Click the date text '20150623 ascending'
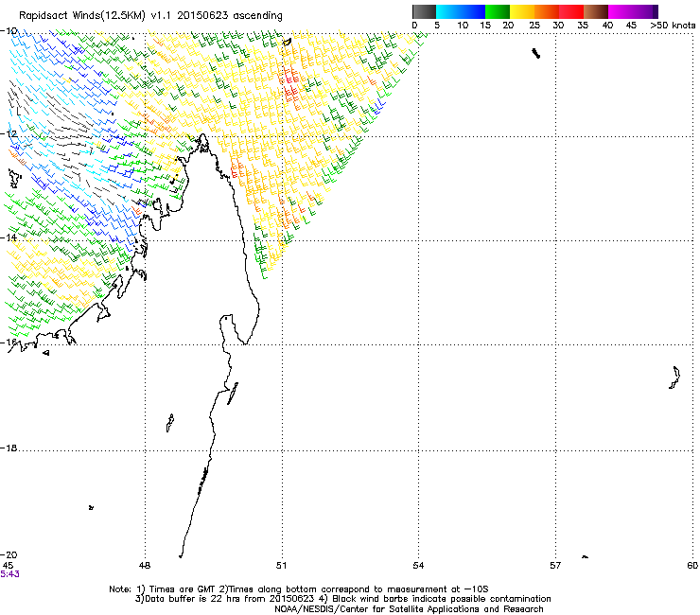700x615 pixels. (x=230, y=16)
